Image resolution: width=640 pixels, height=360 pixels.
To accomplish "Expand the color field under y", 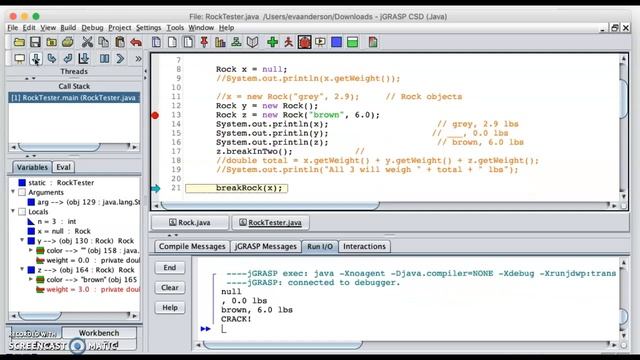I will (31, 250).
